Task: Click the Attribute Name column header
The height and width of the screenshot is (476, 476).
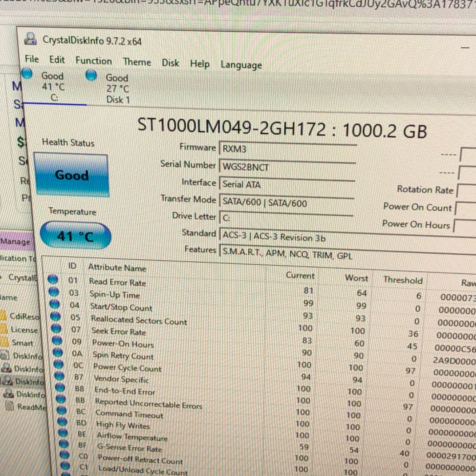Action: 117,268
